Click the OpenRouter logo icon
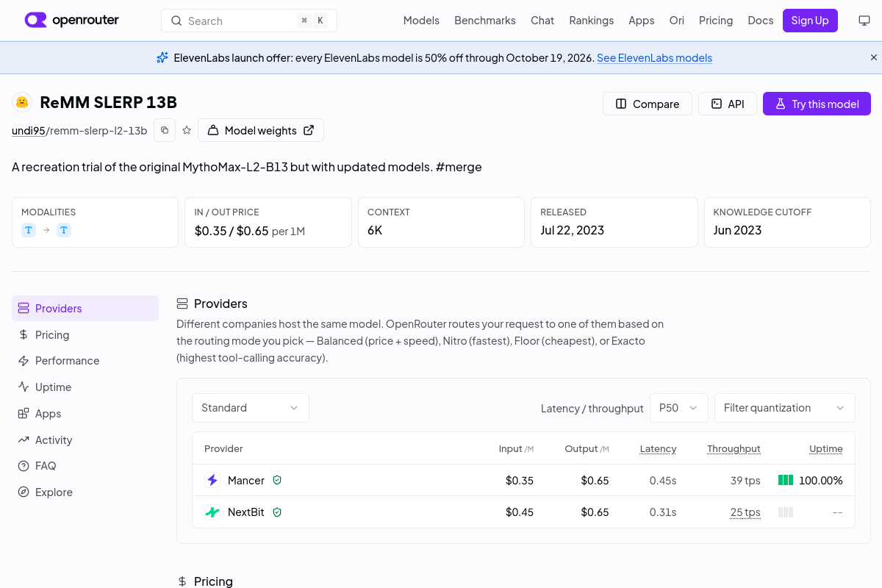882x588 pixels. click(x=35, y=20)
